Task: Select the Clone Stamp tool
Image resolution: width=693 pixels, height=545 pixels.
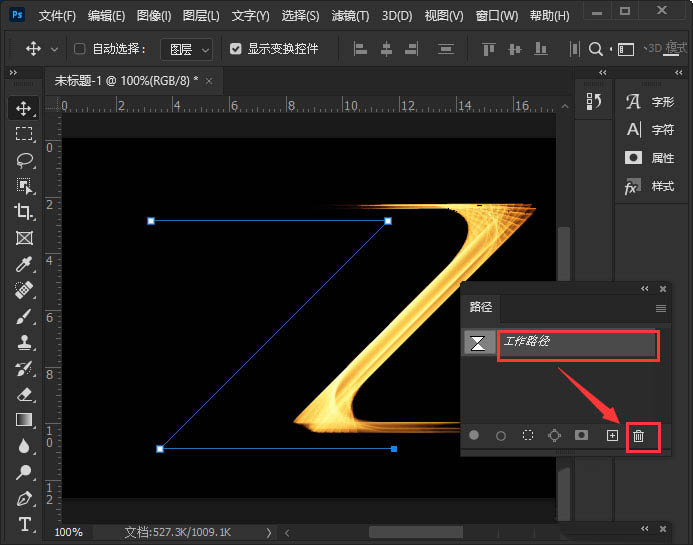Action: click(24, 342)
